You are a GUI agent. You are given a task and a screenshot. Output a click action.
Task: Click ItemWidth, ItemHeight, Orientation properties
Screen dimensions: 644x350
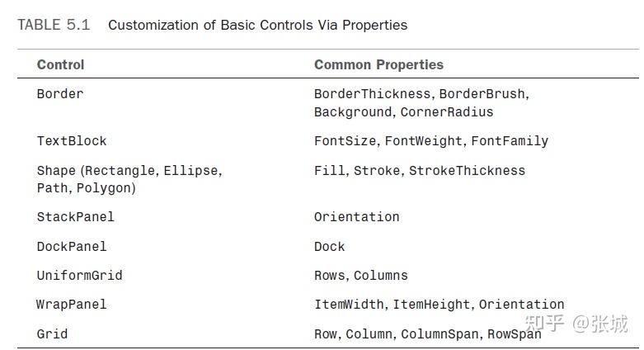[x=439, y=305]
